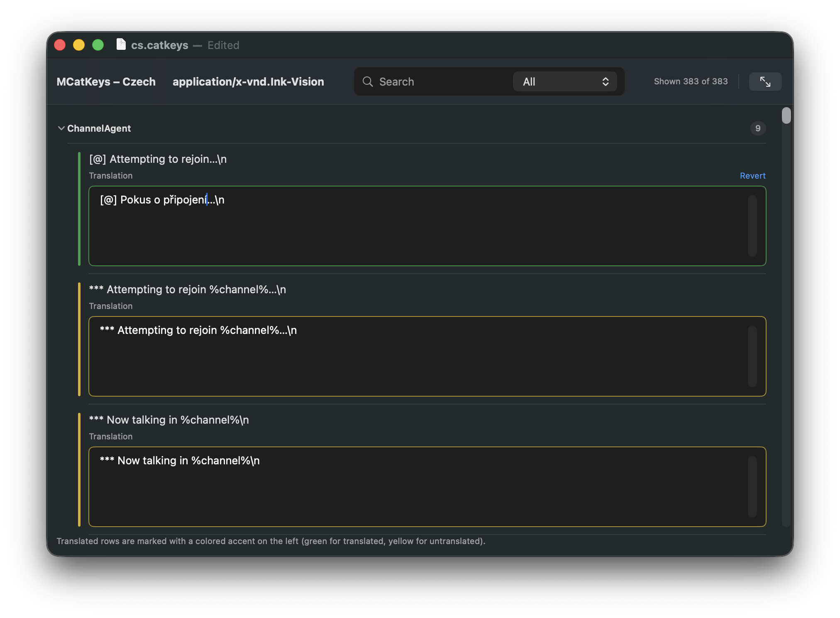Edit the Now talking in %channel% translation field

tap(415, 487)
